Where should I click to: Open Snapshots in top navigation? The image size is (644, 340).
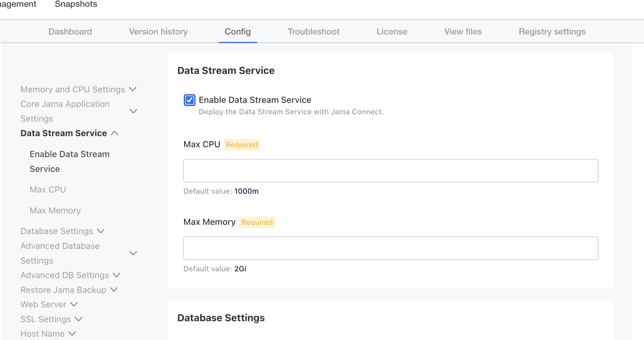pyautogui.click(x=76, y=4)
